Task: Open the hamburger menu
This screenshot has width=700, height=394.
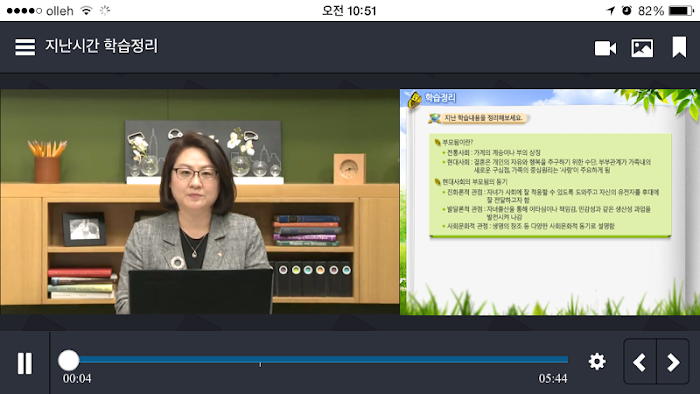Action: coord(25,47)
